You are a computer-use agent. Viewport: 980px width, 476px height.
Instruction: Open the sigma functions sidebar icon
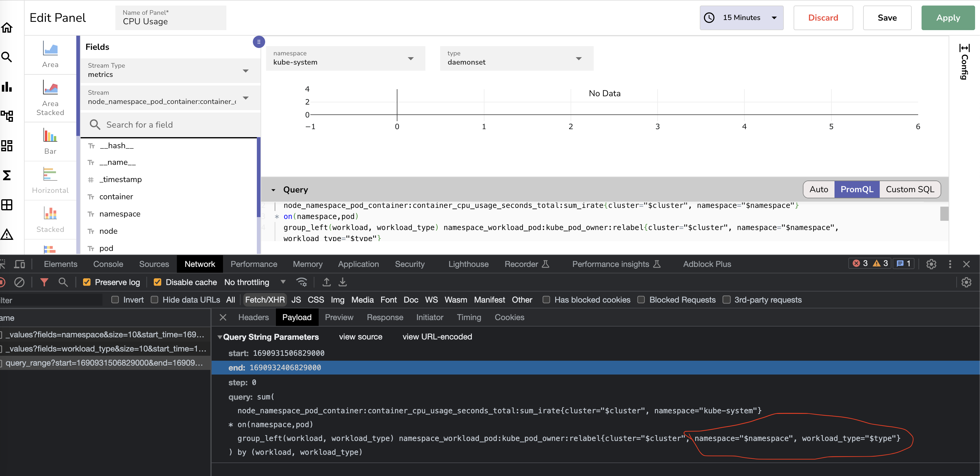pos(7,175)
